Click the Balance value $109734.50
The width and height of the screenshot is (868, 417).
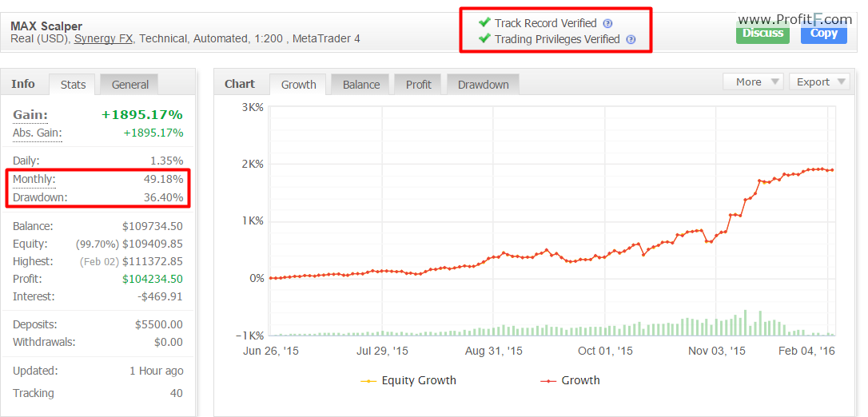[x=152, y=226]
